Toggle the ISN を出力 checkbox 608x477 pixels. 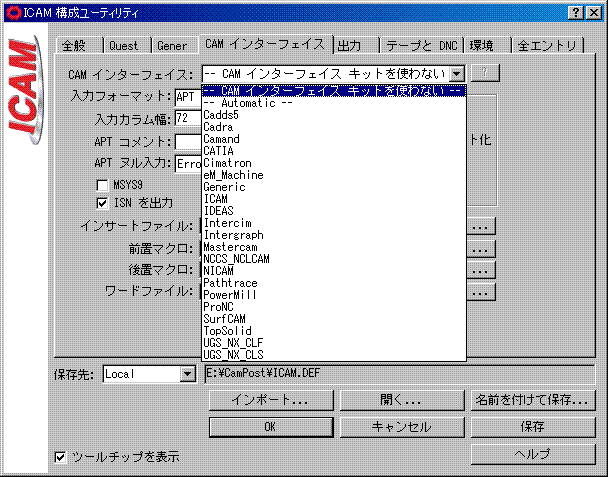(x=102, y=203)
